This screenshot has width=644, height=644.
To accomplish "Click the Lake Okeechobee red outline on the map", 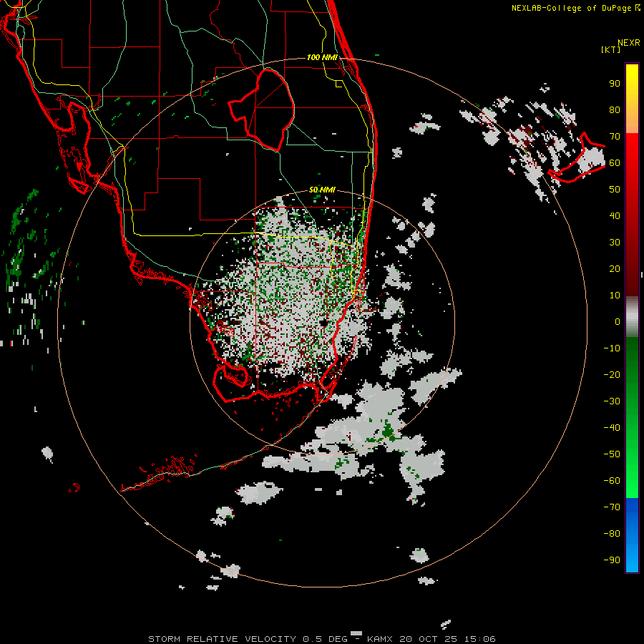I will [262, 109].
